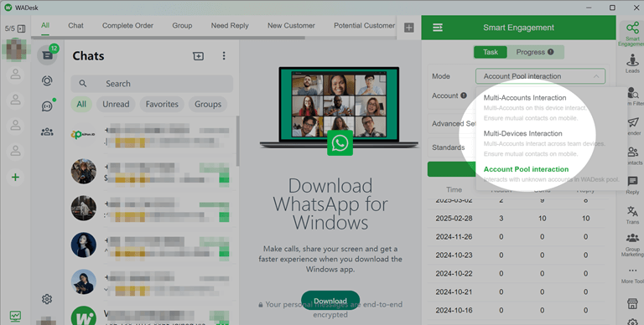The width and height of the screenshot is (644, 325).
Task: Open the Need Reply tab
Action: click(230, 25)
